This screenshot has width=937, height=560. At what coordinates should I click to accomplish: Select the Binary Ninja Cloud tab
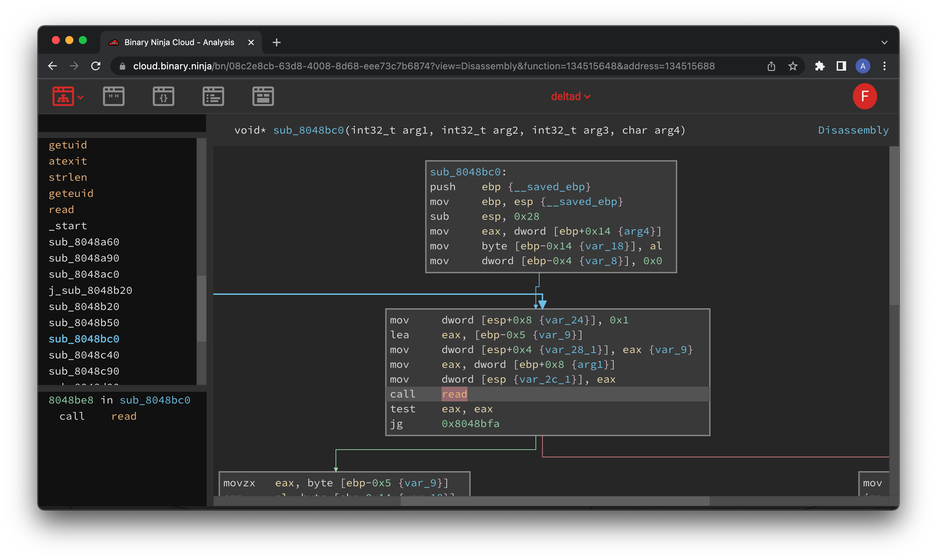(x=179, y=42)
